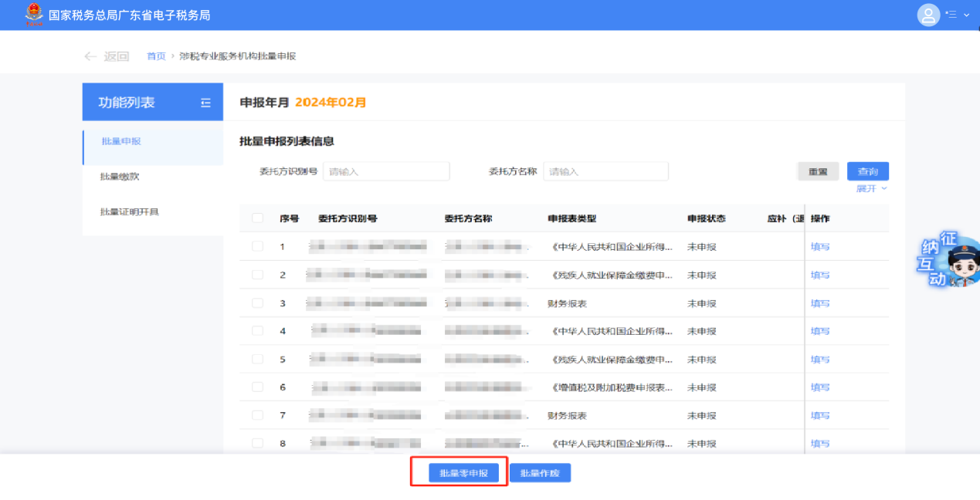The width and height of the screenshot is (980, 500).
Task: Check the box for row 6
Action: [257, 387]
